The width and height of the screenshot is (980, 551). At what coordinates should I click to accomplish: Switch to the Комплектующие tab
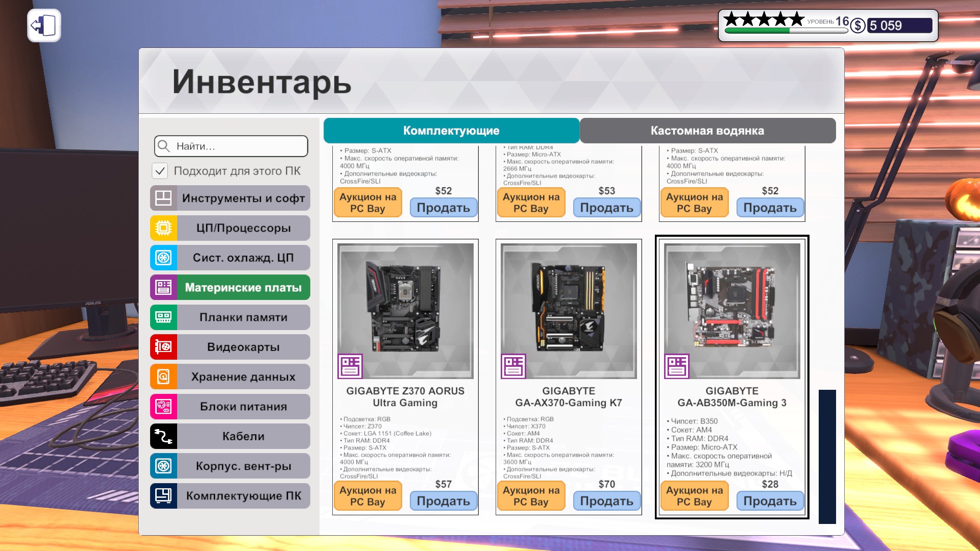(451, 131)
